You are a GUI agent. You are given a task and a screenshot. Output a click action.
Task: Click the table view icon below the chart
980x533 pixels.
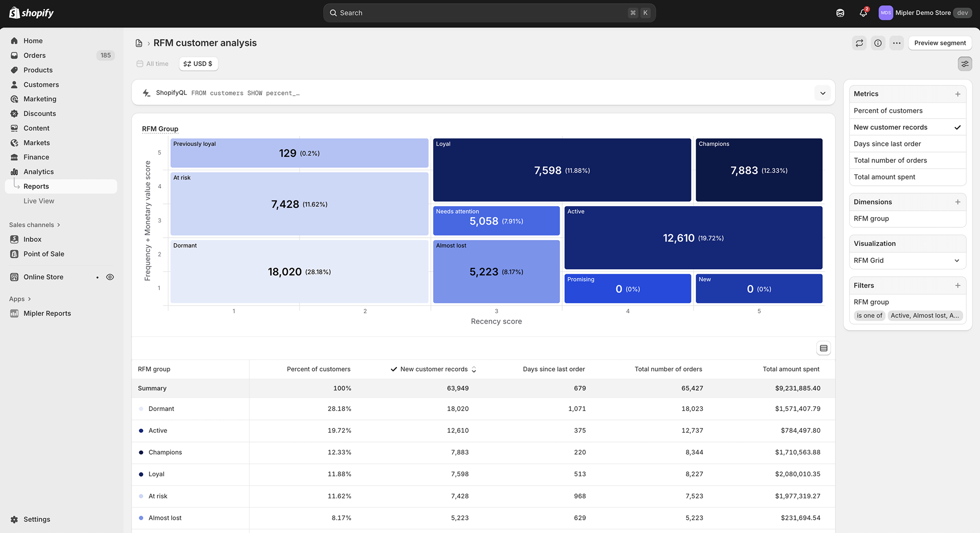point(824,348)
